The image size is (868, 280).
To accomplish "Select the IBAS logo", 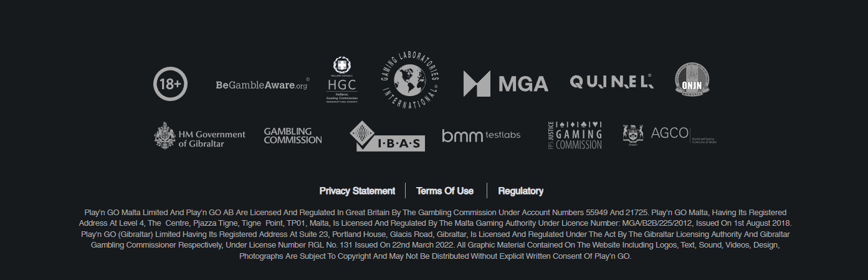I will [387, 137].
